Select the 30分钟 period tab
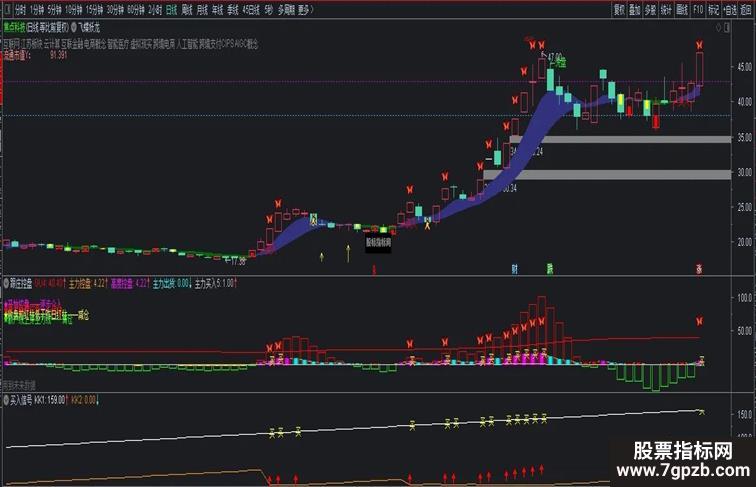The width and height of the screenshot is (756, 487). tap(115, 10)
